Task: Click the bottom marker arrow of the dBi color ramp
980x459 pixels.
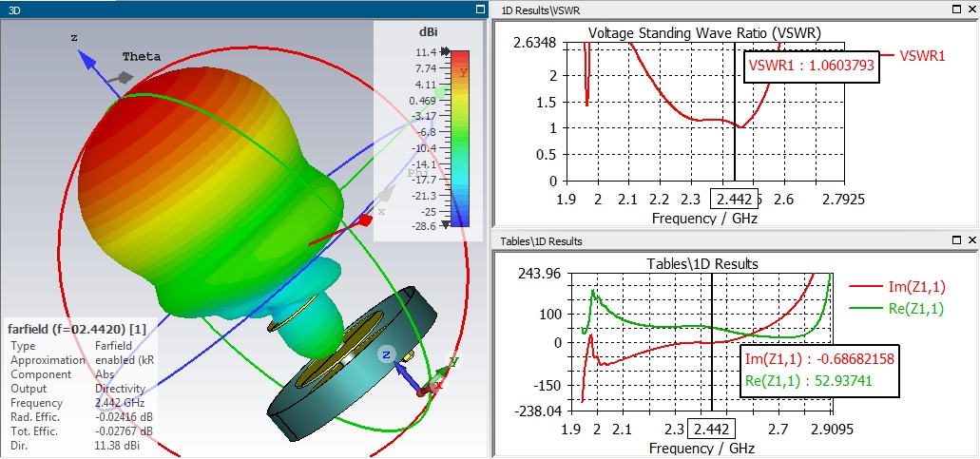Action: pos(445,225)
